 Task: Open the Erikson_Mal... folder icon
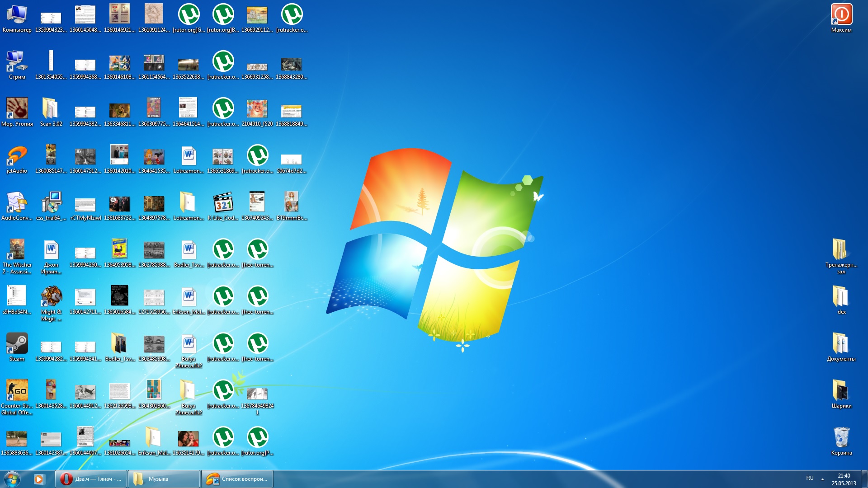click(154, 441)
